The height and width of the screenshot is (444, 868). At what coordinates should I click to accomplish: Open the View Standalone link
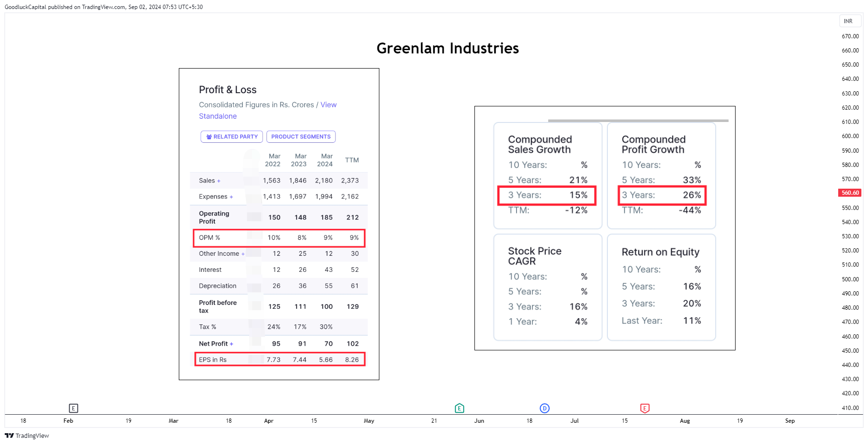pos(268,110)
